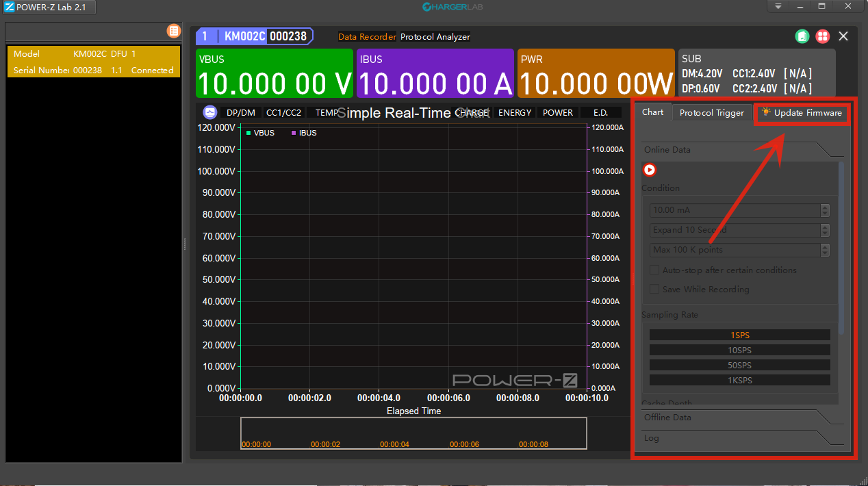Enable Auto-stop after certain conditions
868x486 pixels.
pyautogui.click(x=654, y=270)
